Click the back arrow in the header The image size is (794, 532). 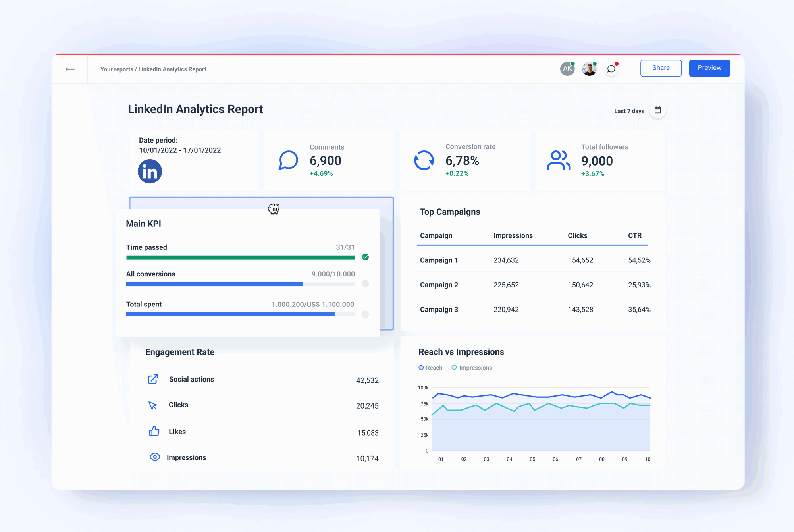(70, 69)
